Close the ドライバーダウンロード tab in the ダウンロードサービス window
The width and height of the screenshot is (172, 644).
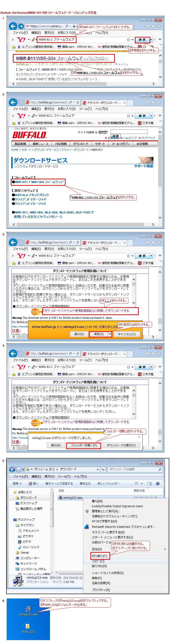click(124, 103)
